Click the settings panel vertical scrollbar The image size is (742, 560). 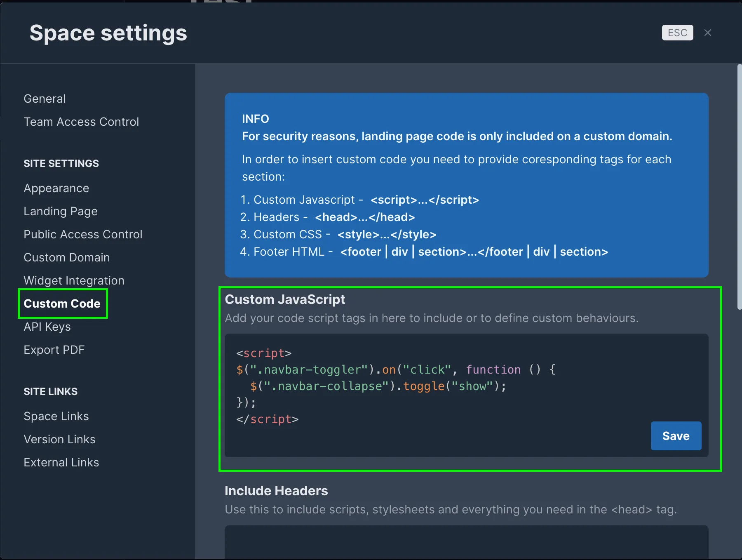point(740,186)
